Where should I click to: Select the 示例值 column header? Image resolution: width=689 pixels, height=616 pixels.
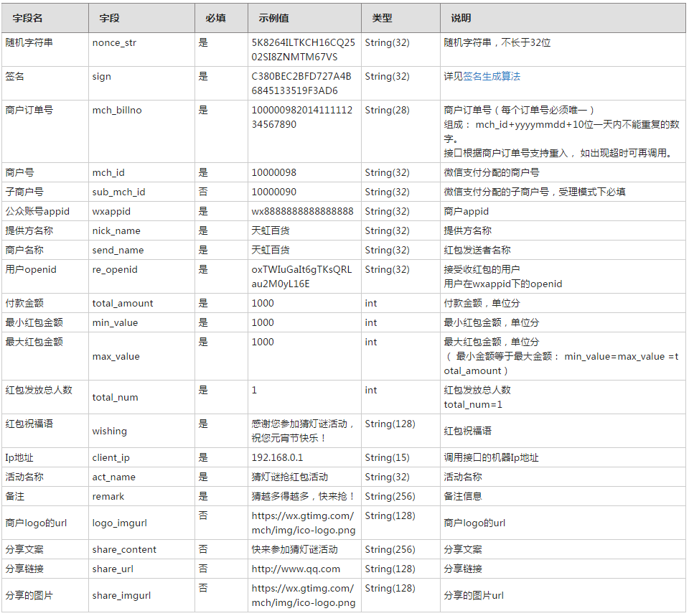pyautogui.click(x=273, y=18)
